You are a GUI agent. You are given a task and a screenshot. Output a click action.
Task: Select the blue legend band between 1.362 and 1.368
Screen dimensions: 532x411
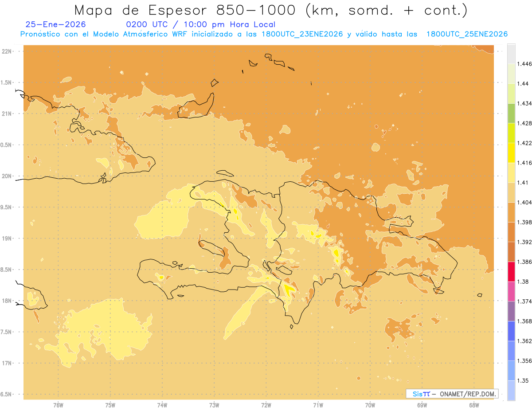click(x=511, y=331)
